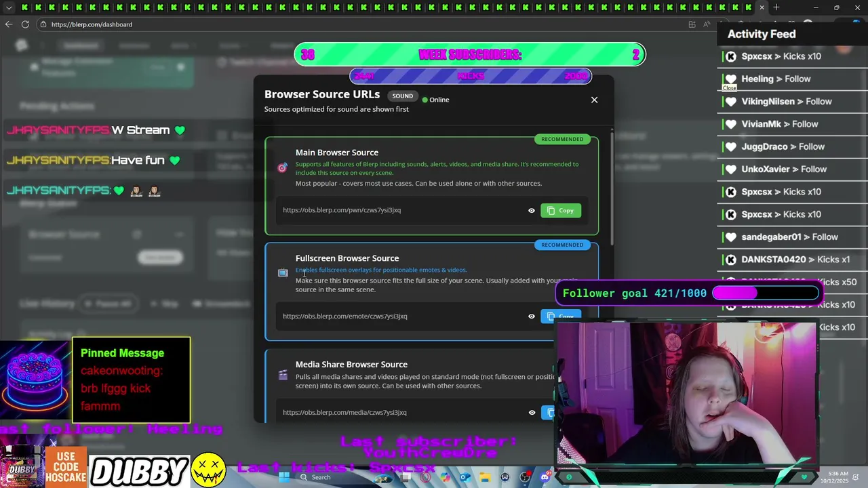The image size is (868, 488).
Task: Go back in the browser
Action: pos(8,24)
